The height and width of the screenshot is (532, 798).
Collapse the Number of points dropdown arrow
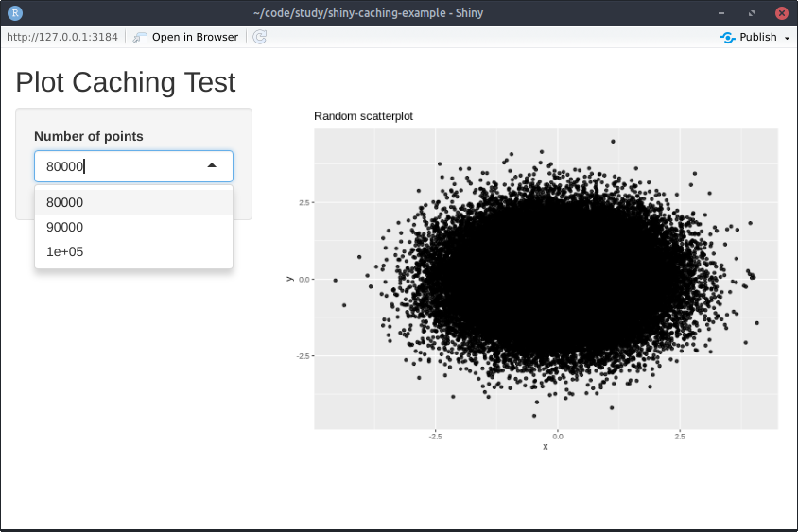(212, 165)
